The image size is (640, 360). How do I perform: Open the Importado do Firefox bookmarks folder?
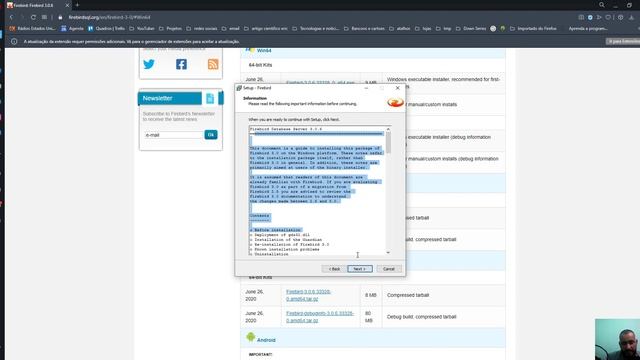point(533,29)
